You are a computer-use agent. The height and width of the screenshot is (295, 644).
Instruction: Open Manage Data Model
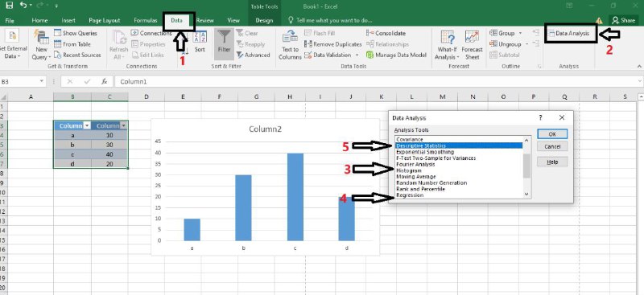click(396, 55)
